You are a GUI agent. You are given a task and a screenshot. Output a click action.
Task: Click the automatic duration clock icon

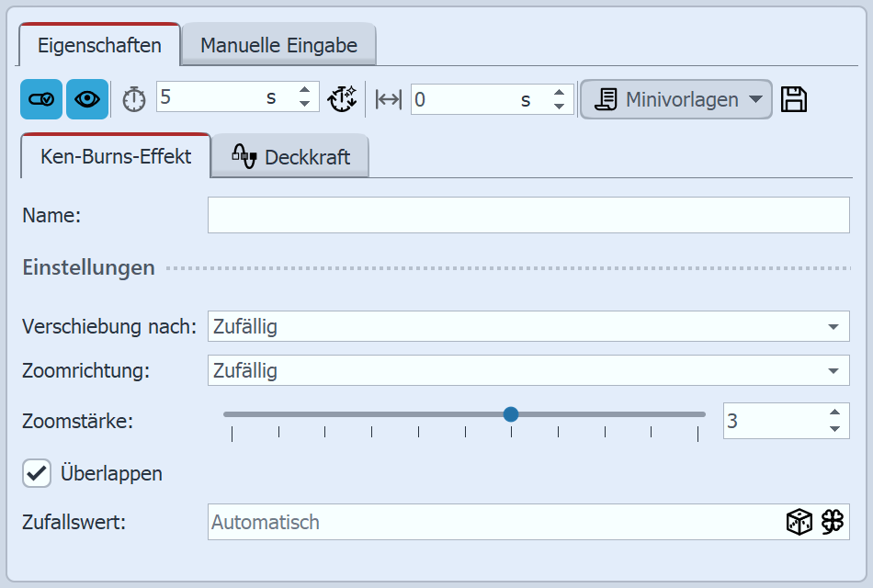point(343,99)
